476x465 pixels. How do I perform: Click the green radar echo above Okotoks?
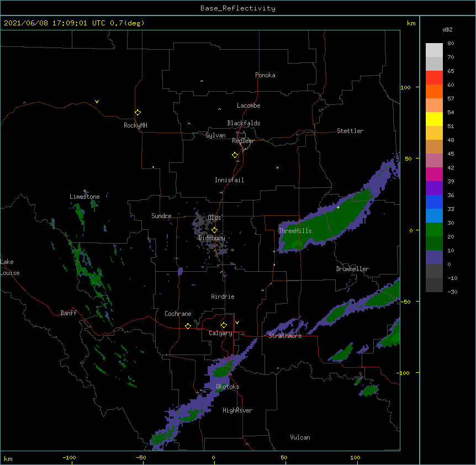223,369
